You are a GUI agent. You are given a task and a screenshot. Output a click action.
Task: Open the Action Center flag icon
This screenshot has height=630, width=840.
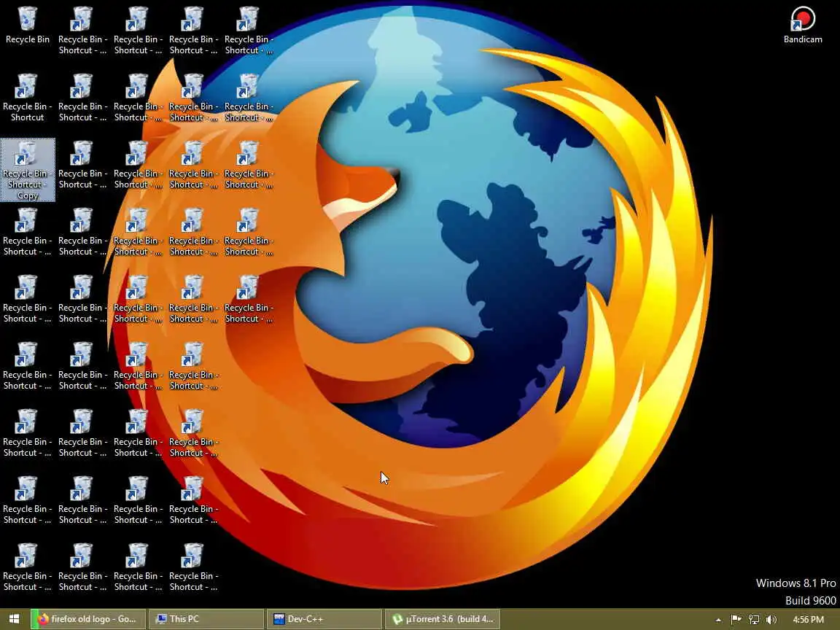736,620
